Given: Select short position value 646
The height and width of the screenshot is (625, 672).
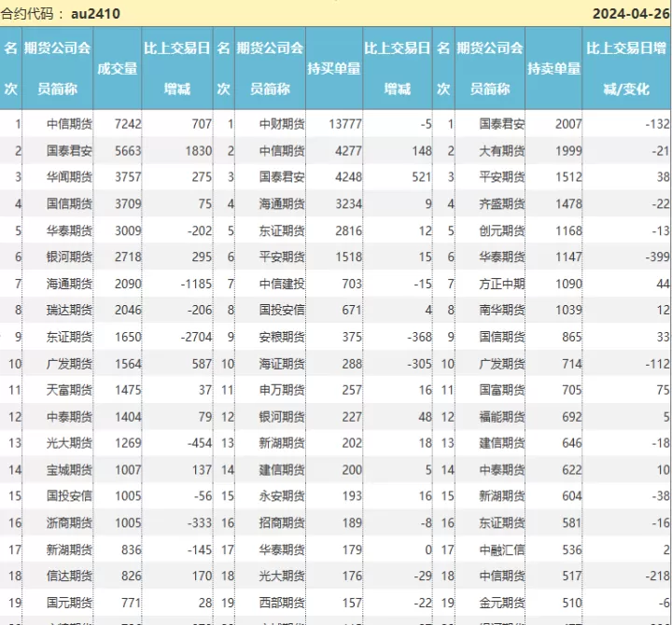Looking at the screenshot, I should click(x=572, y=443).
